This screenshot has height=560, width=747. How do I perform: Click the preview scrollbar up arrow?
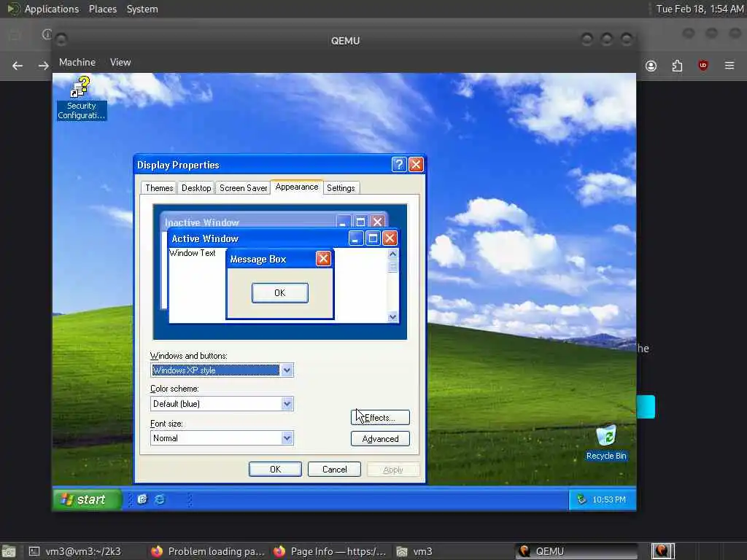(x=392, y=254)
